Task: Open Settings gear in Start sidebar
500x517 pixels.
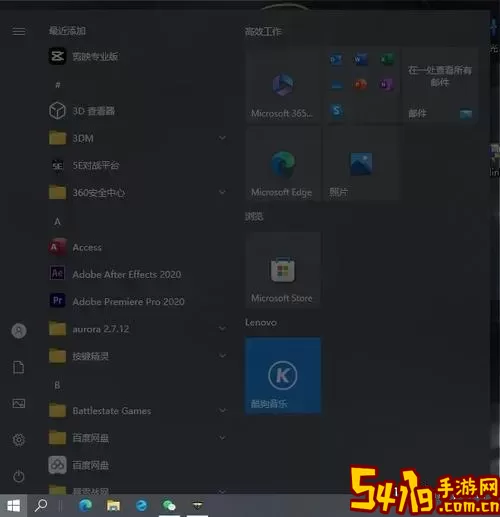Action: 19,440
